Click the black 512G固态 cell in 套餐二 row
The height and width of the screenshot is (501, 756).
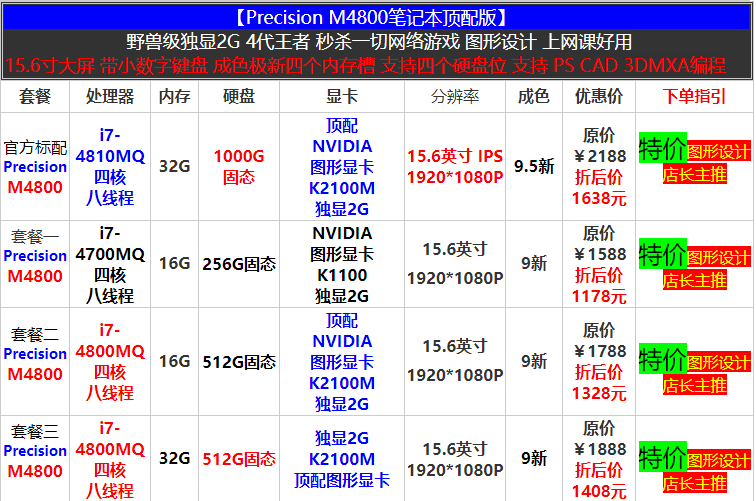(239, 362)
